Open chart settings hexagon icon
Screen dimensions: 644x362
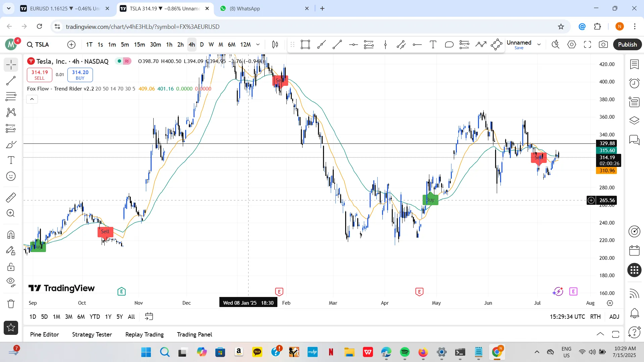click(x=572, y=45)
